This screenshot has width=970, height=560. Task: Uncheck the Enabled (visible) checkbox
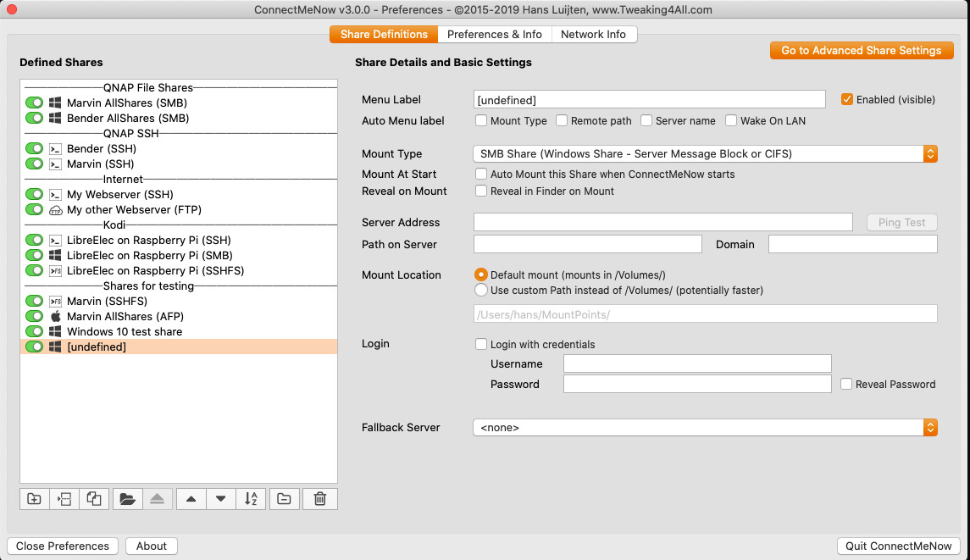point(847,99)
